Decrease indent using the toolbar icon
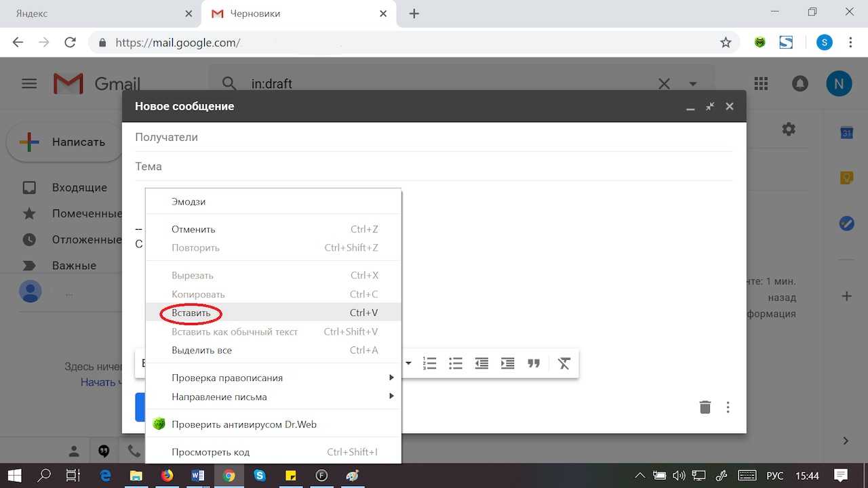868x488 pixels. pyautogui.click(x=481, y=363)
